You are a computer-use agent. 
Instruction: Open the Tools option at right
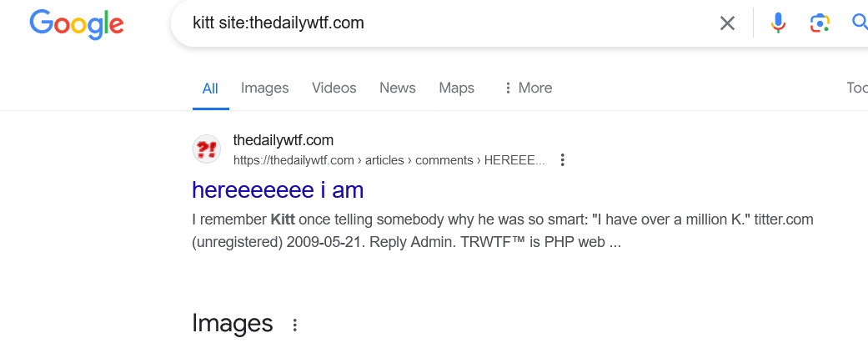pyautogui.click(x=856, y=88)
